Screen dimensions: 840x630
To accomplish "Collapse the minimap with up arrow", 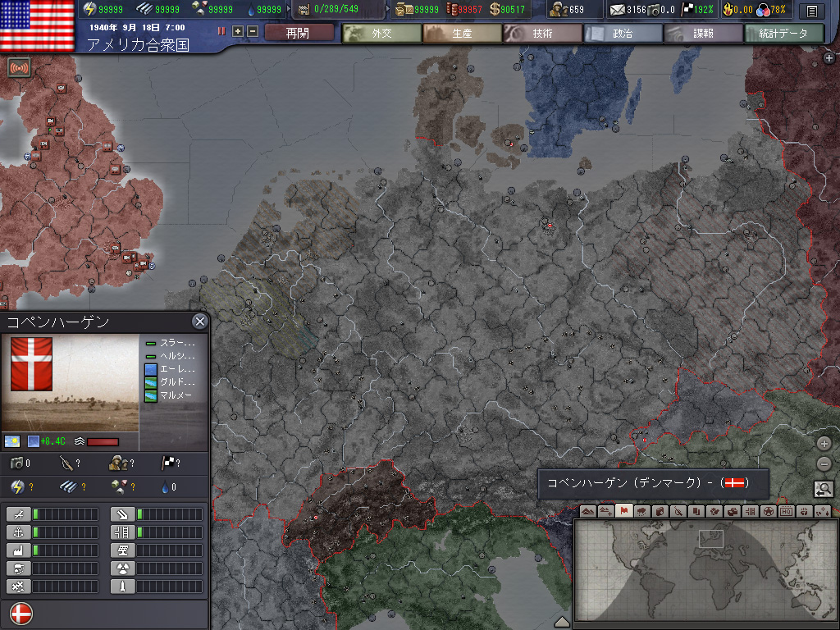I will (x=561, y=622).
